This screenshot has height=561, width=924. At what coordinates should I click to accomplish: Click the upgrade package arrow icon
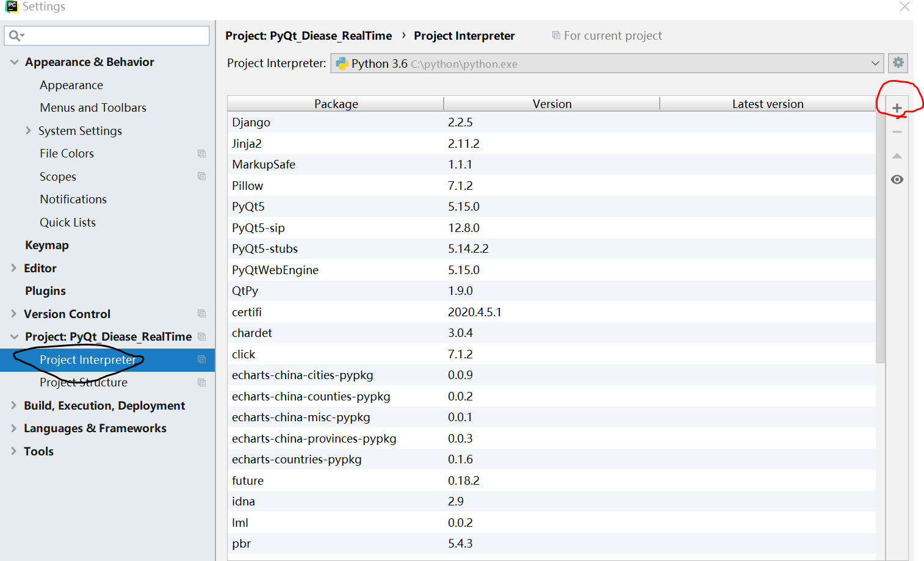pyautogui.click(x=897, y=156)
